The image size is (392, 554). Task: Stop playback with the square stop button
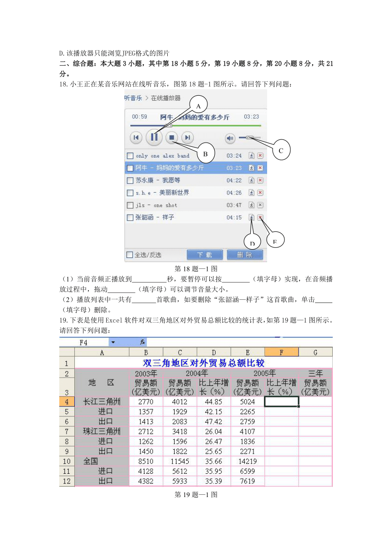172,137
